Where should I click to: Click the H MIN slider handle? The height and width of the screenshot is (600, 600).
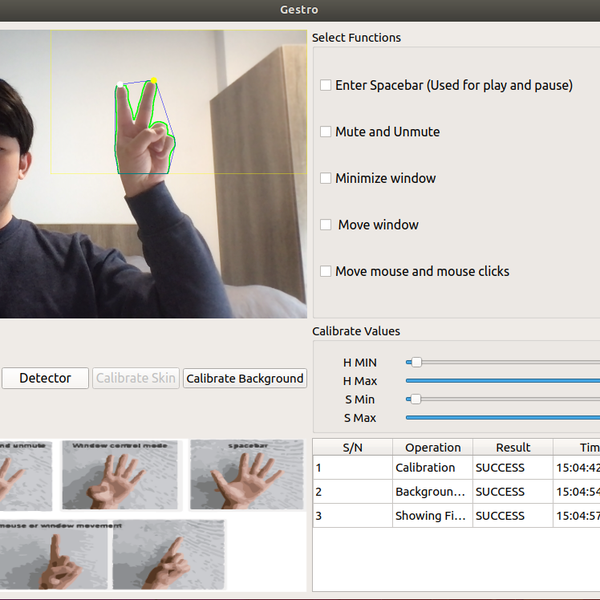point(416,362)
